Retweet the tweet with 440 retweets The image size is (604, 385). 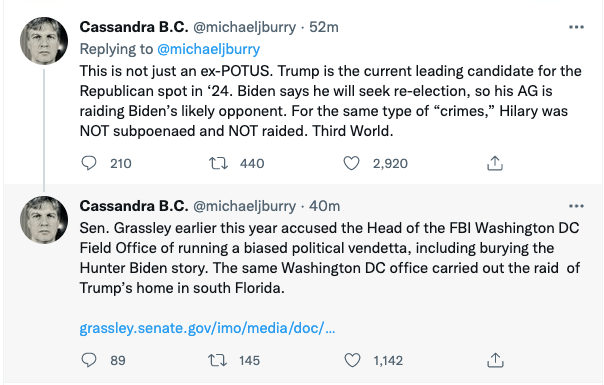218,163
